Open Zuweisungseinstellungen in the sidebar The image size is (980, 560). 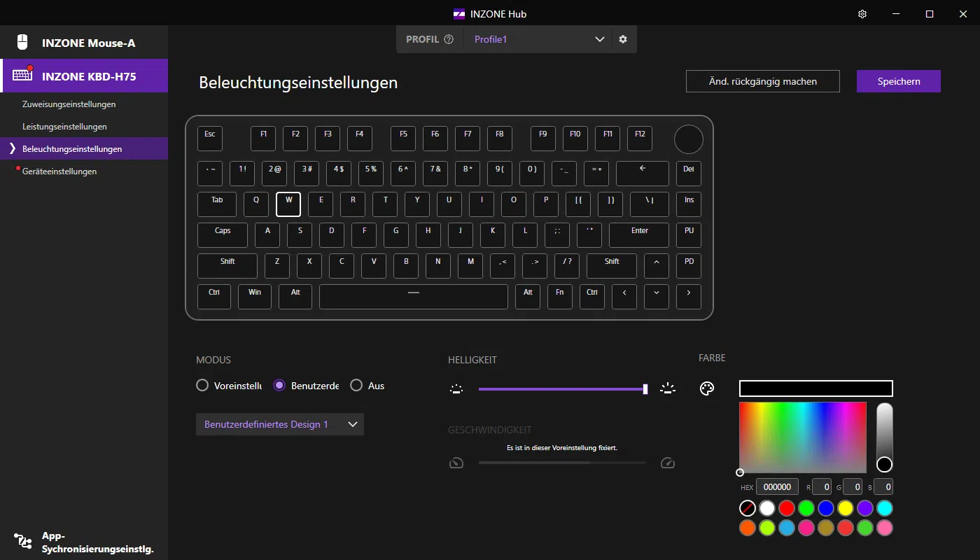tap(69, 104)
